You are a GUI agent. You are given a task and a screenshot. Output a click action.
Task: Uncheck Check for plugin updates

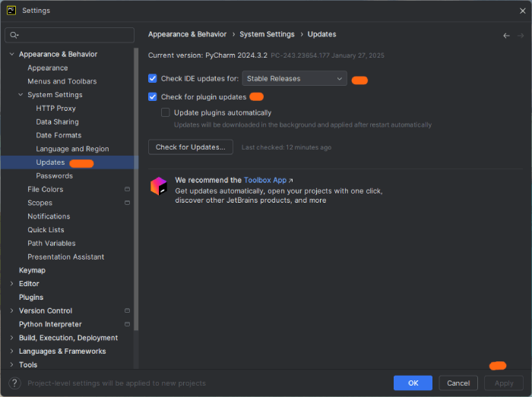point(153,97)
